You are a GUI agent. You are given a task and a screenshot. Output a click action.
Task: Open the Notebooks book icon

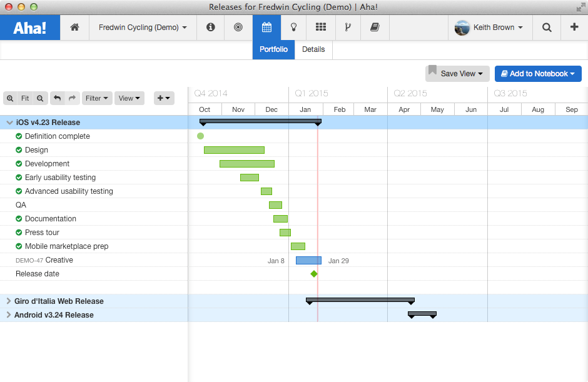(x=375, y=27)
